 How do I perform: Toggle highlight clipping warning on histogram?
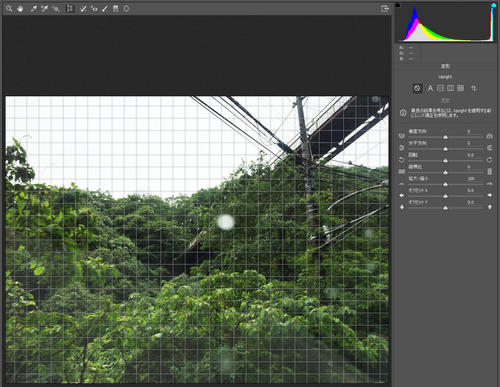click(x=494, y=5)
